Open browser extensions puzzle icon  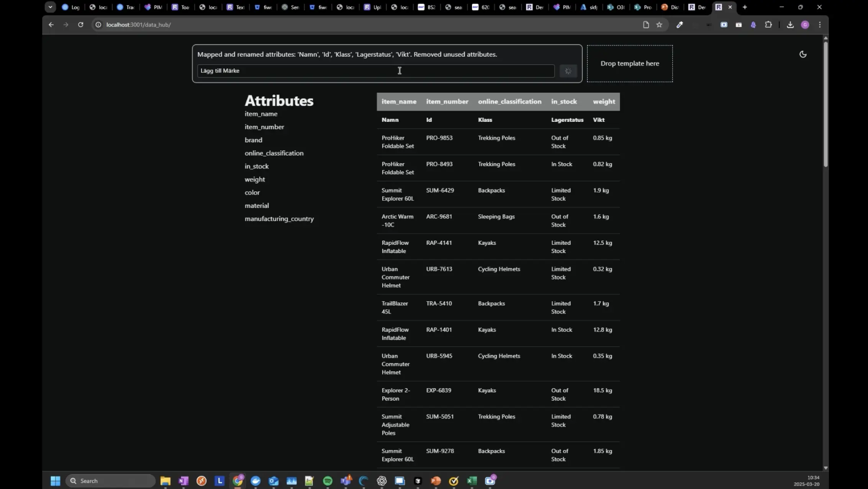pyautogui.click(x=768, y=25)
